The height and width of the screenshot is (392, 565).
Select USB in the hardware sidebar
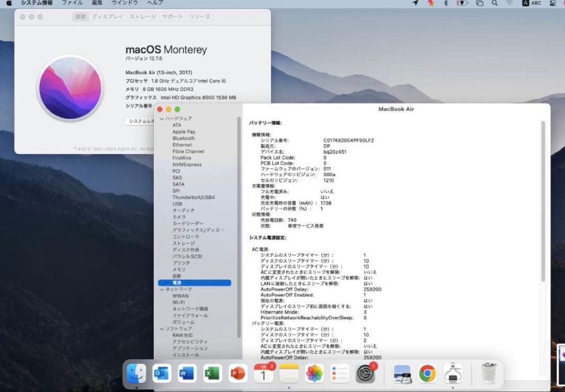(x=177, y=204)
